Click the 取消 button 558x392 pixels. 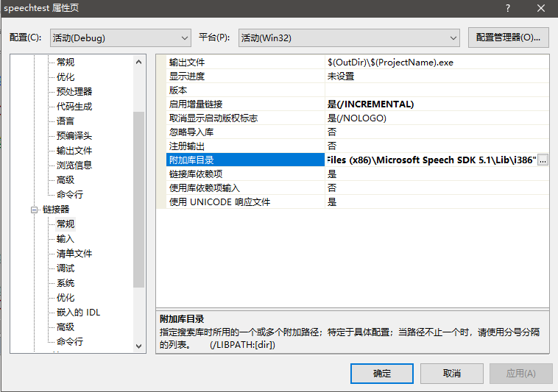[452, 373]
